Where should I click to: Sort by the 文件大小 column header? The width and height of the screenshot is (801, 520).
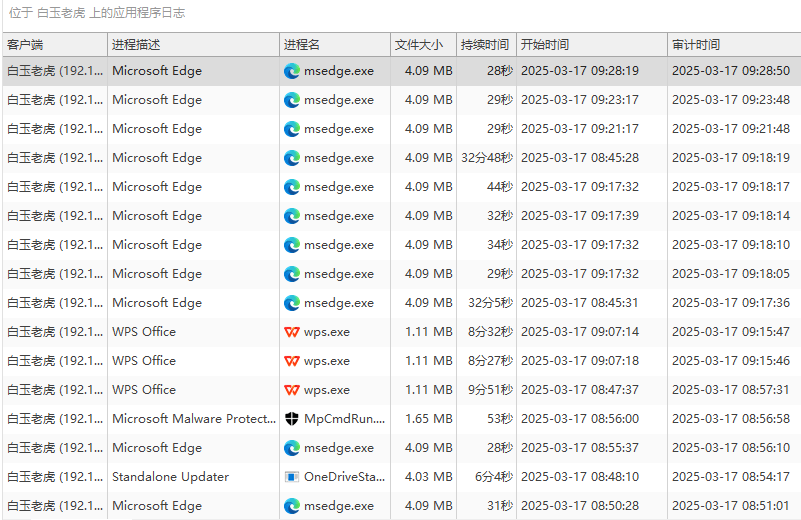point(422,45)
